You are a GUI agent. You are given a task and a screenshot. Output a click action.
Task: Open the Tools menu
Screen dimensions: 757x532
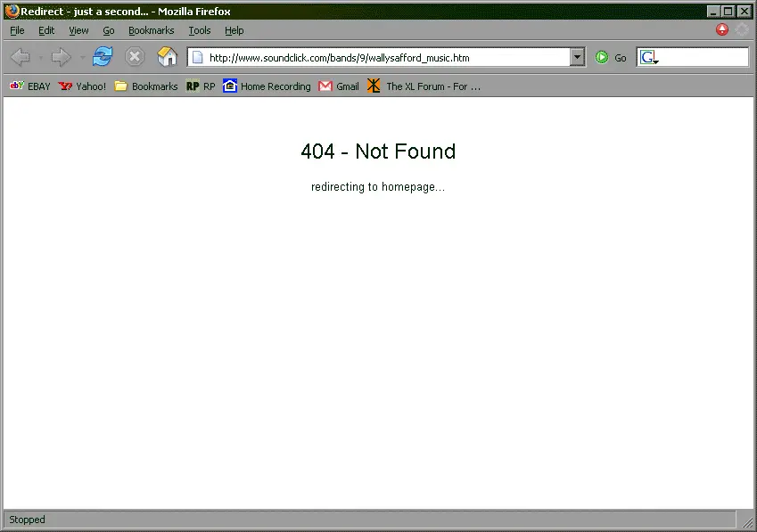[x=200, y=30]
